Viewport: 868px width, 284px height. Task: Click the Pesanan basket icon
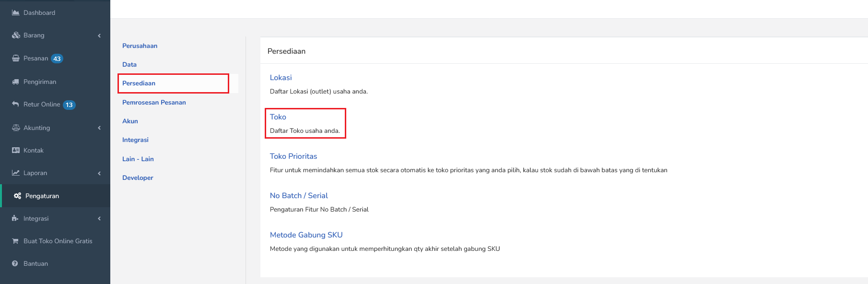coord(16,58)
